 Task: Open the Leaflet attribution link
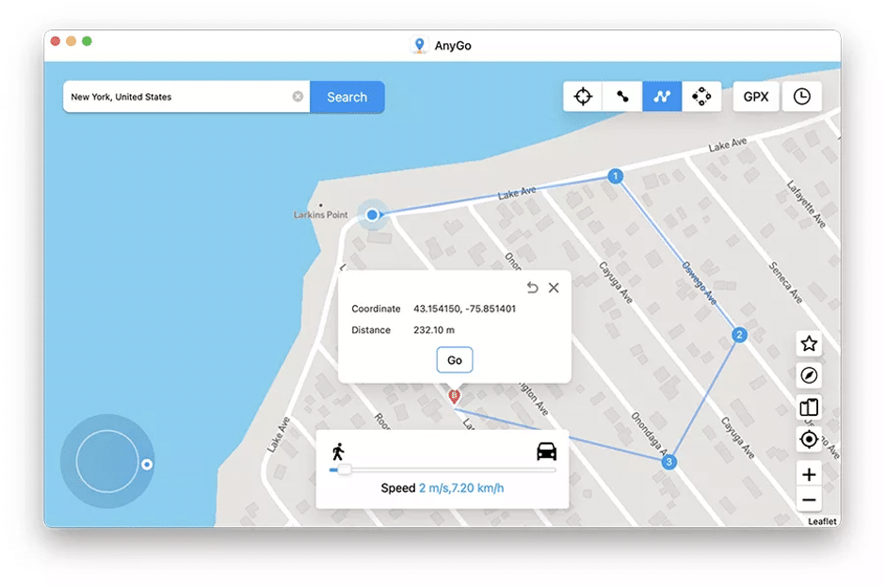tap(820, 521)
